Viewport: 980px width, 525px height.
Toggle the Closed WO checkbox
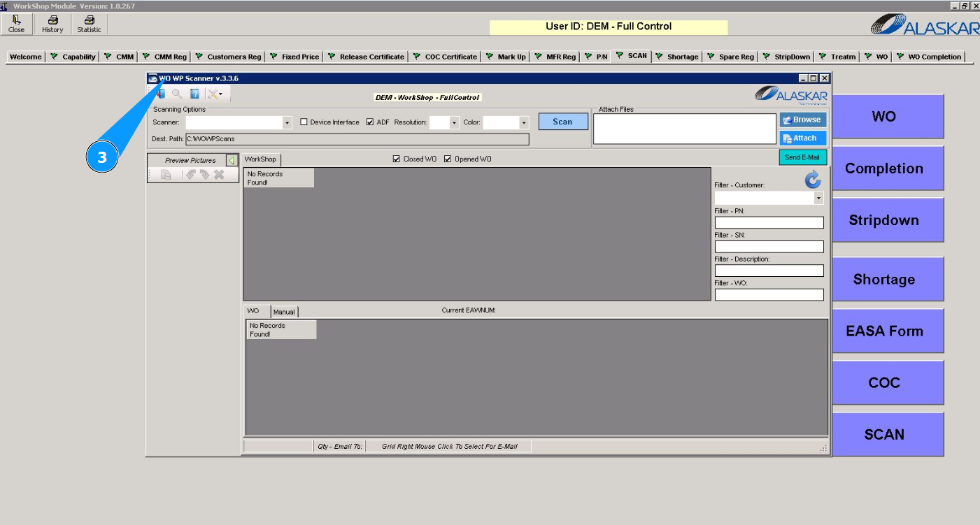click(397, 159)
